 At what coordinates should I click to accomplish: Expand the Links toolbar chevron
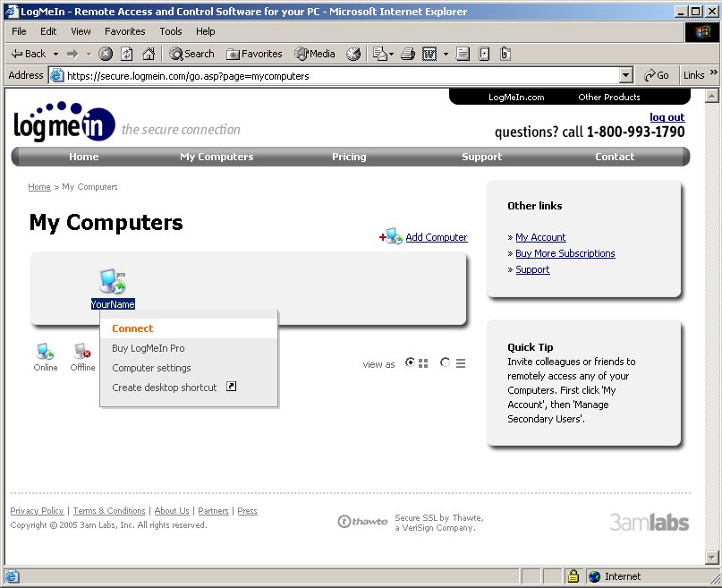point(714,72)
